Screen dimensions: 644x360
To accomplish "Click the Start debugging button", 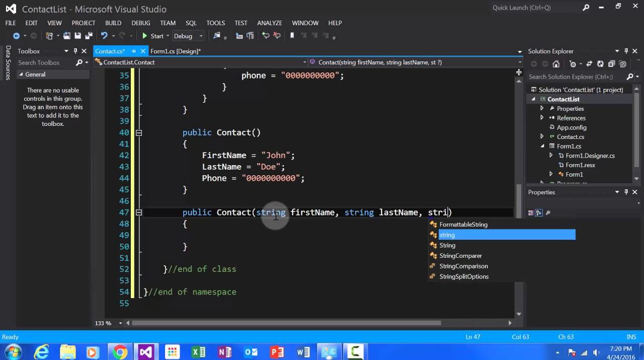I will click(152, 36).
